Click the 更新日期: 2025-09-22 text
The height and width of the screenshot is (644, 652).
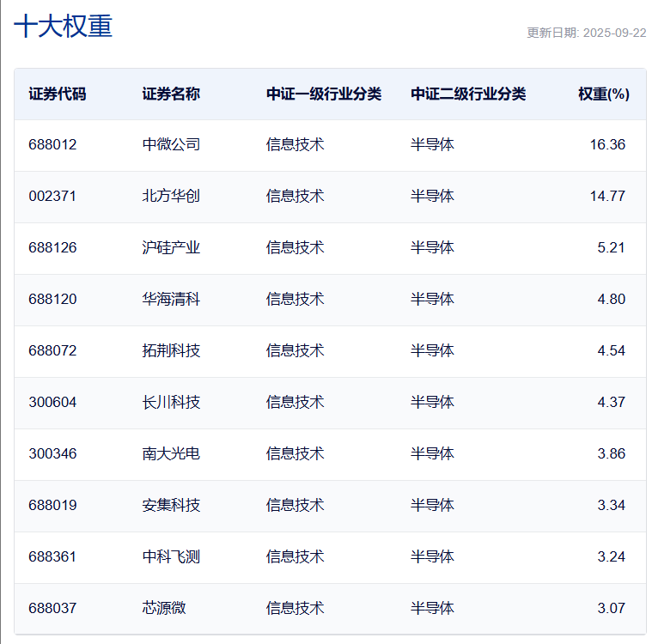[587, 33]
